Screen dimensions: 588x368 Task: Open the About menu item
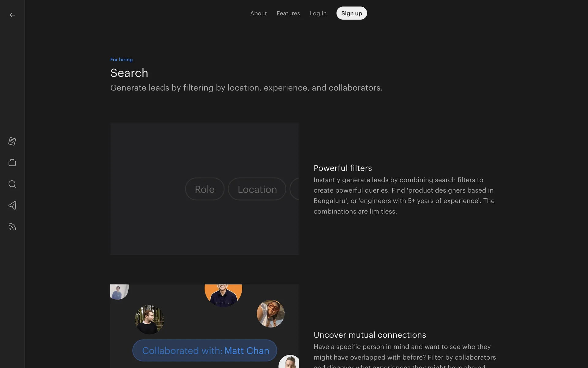(258, 13)
